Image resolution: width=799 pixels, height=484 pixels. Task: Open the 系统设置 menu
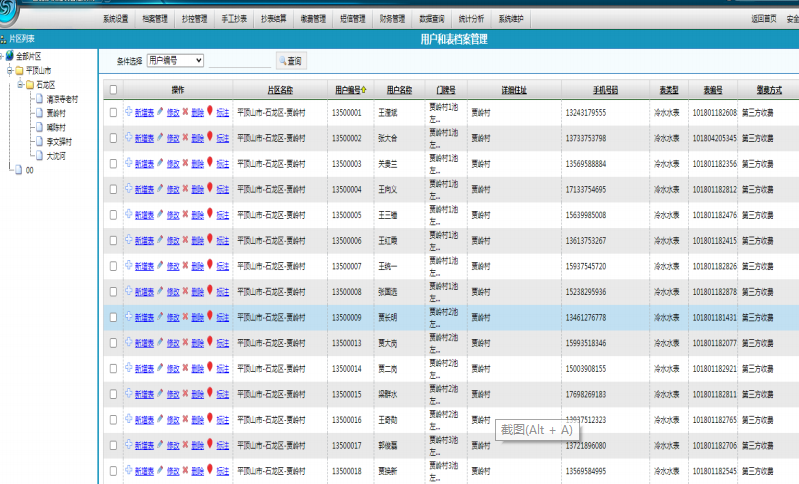[x=116, y=18]
